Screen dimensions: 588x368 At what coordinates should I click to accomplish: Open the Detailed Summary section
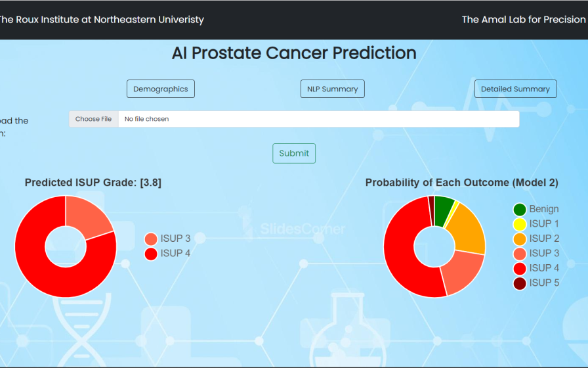(x=515, y=89)
